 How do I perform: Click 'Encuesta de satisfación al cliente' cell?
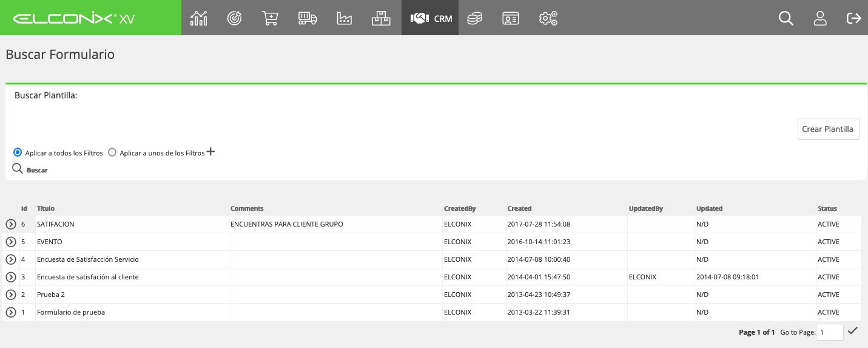132,277
